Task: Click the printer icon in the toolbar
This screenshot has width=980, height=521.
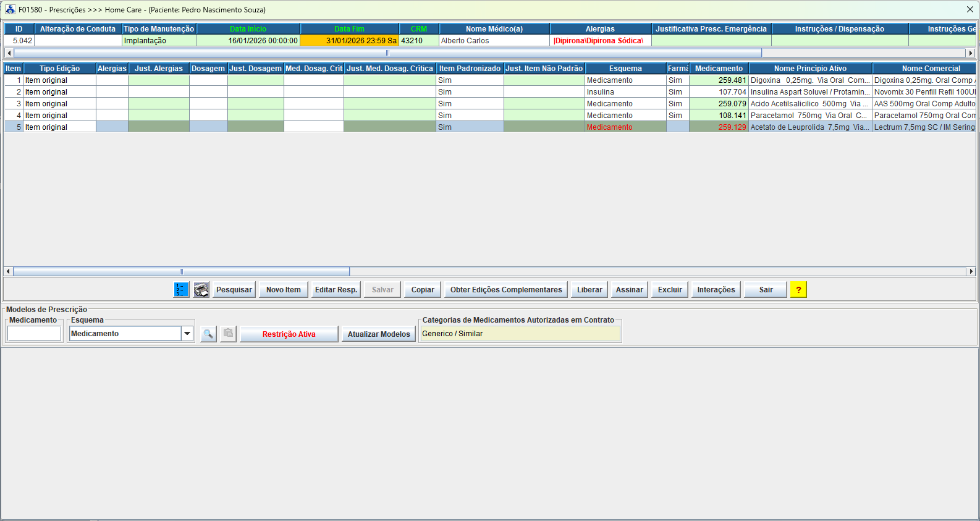Action: pyautogui.click(x=201, y=290)
